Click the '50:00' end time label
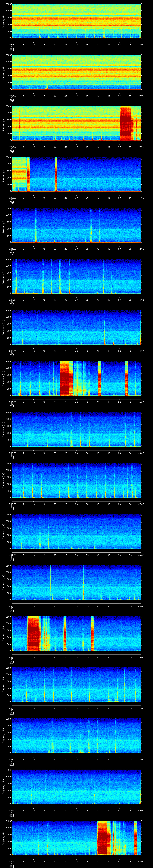 (x=141, y=657)
